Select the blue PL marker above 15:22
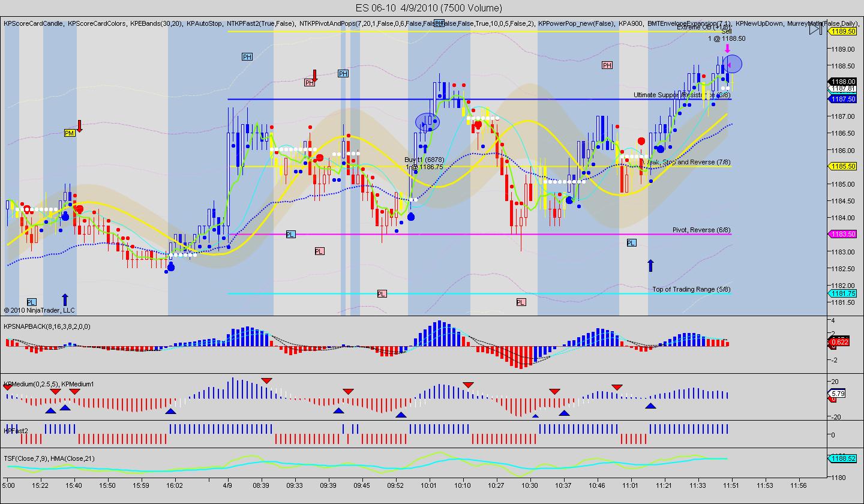Viewport: 864px width, 504px height. [31, 302]
